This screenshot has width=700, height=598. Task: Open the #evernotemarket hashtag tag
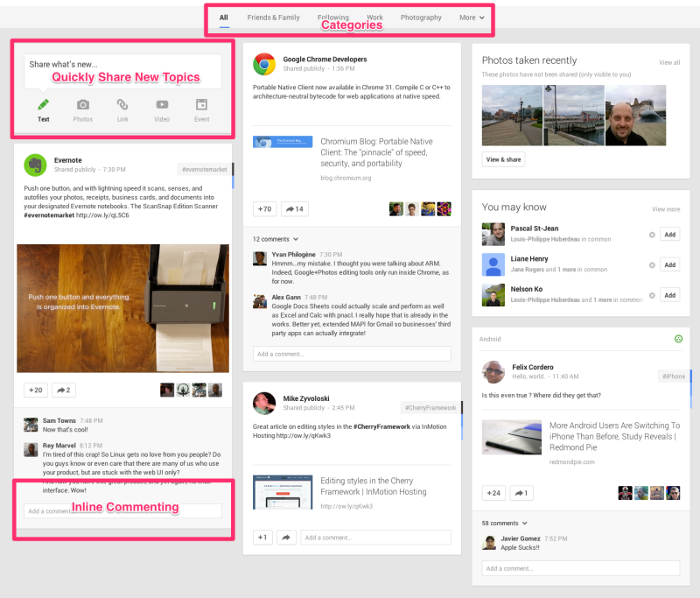205,170
